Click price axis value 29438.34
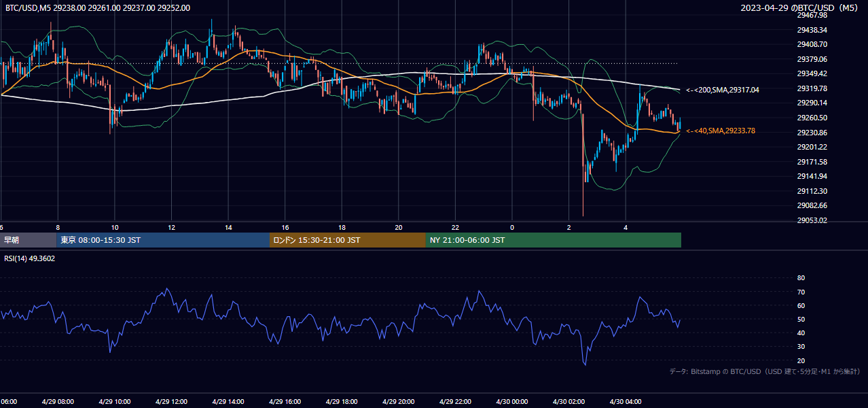Screen dimensions: 868x408 click(812, 30)
